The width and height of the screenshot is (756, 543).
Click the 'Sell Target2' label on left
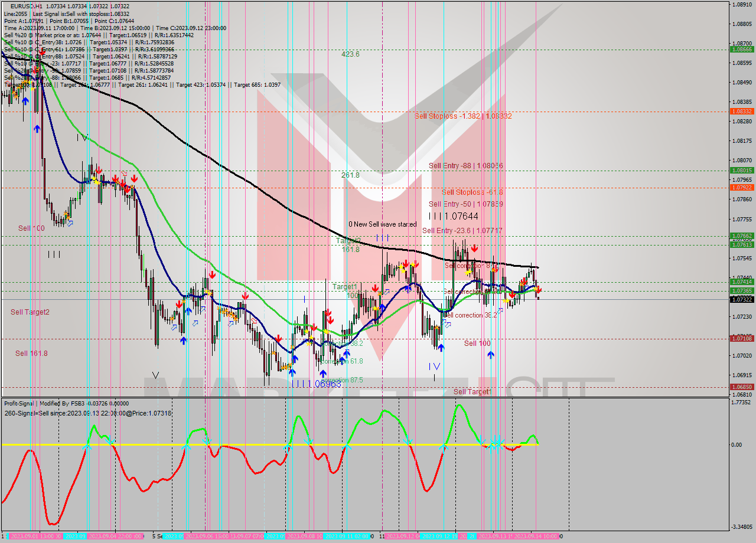(x=30, y=312)
